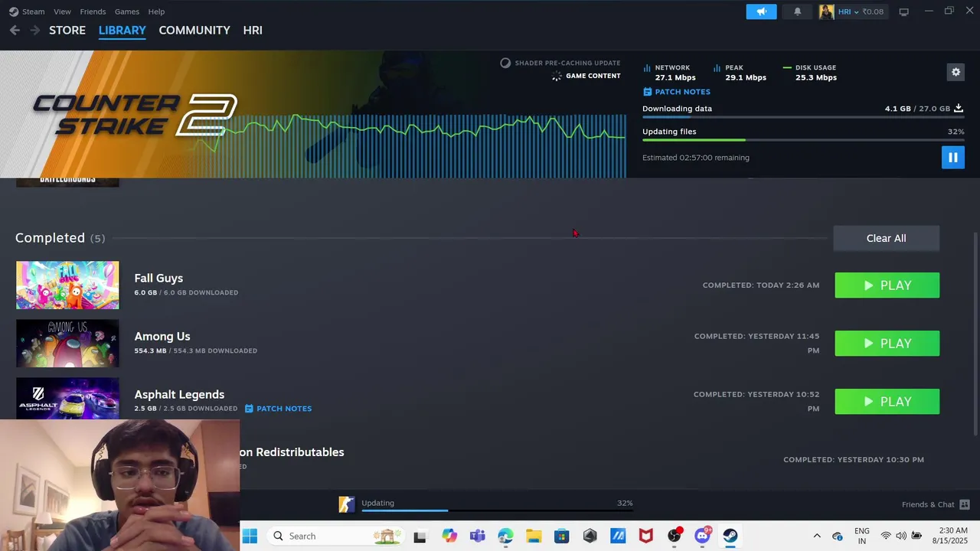Screen dimensions: 980x551
Task: Open Microsoft Teams from the taskbar
Action: click(477, 536)
